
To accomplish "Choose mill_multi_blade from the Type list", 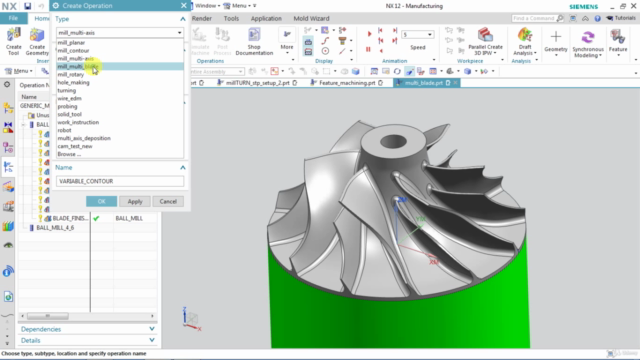I will coord(120,67).
